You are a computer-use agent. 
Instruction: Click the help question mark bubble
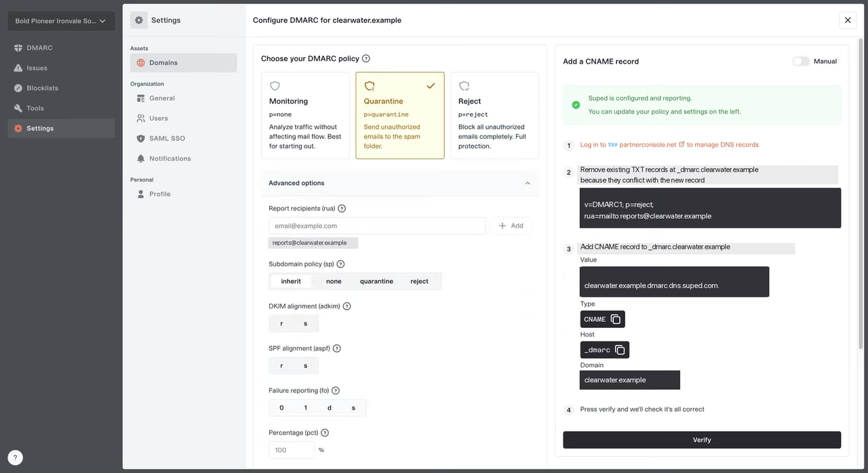tap(15, 457)
